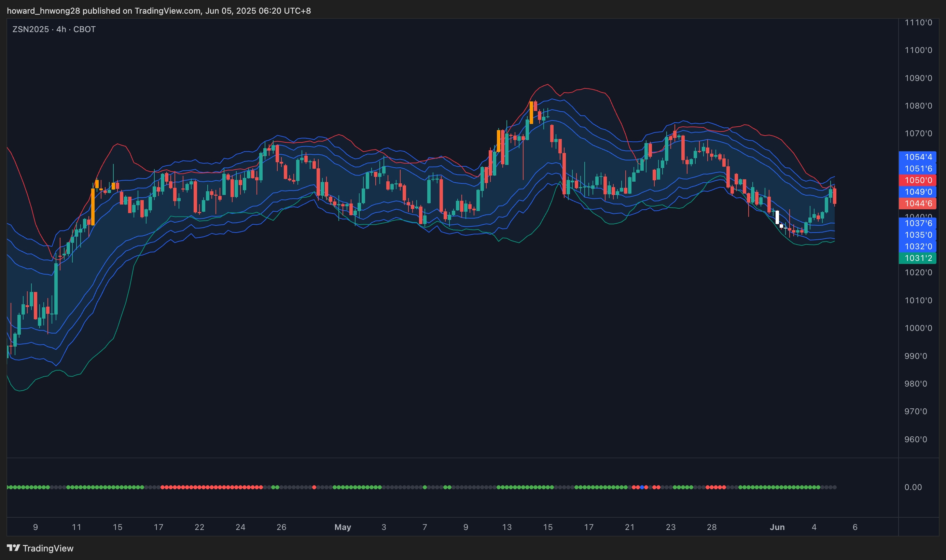Click the 28 date on time axis
This screenshot has height=560, width=946.
(711, 527)
